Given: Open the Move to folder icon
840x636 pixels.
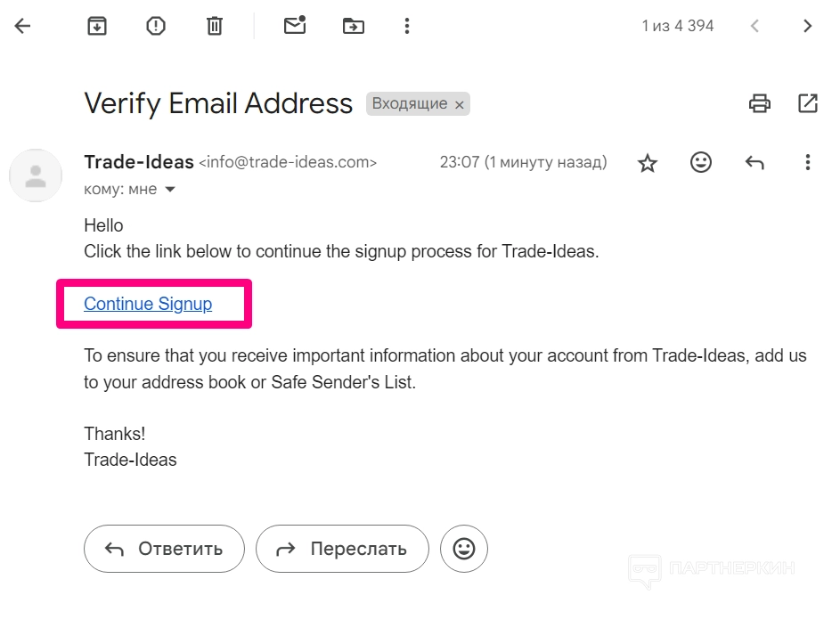Looking at the screenshot, I should click(x=354, y=26).
